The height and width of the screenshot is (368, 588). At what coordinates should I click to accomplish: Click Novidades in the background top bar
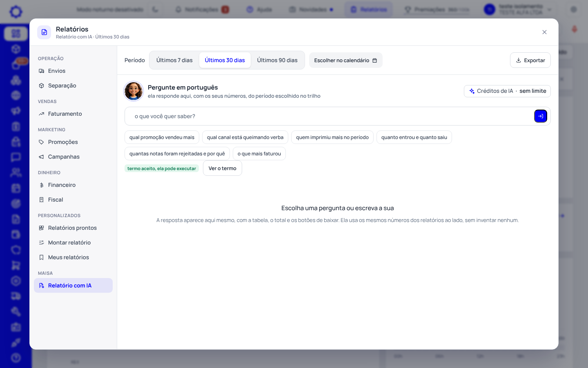(311, 9)
